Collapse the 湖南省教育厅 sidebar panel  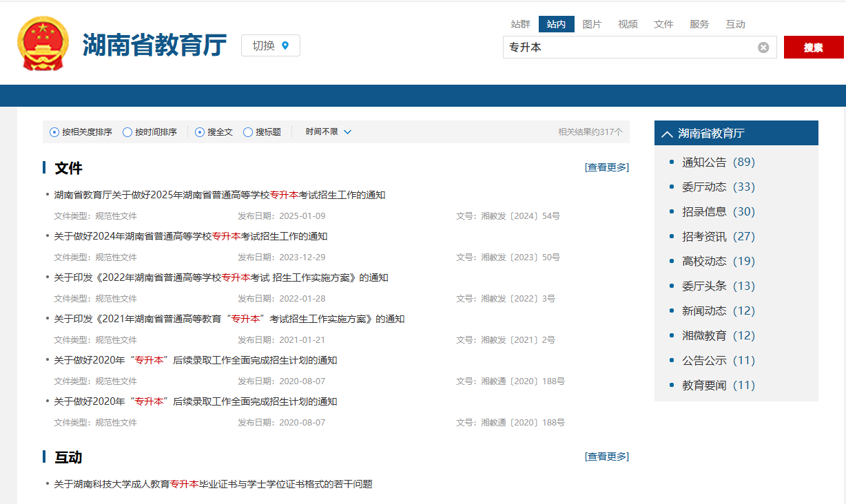pyautogui.click(x=667, y=134)
